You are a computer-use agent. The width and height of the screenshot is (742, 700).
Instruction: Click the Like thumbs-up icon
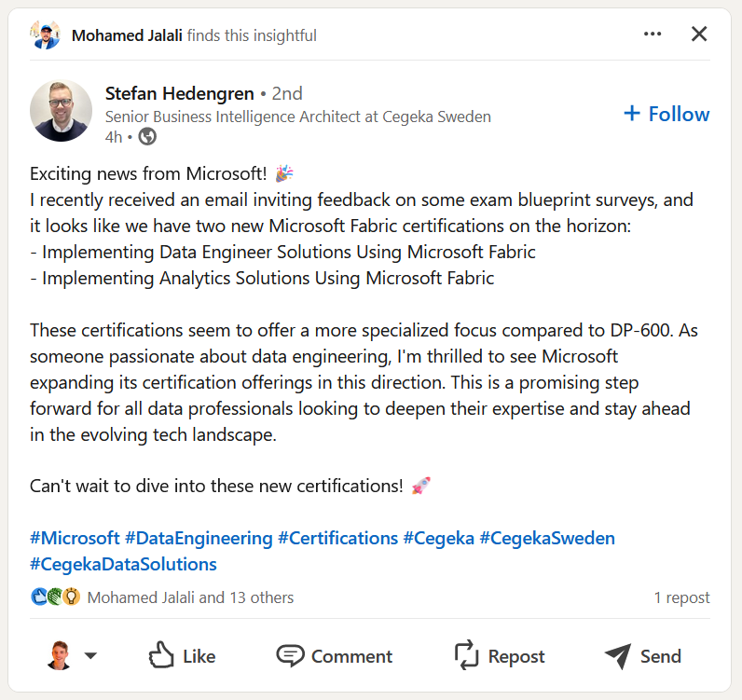pyautogui.click(x=162, y=656)
